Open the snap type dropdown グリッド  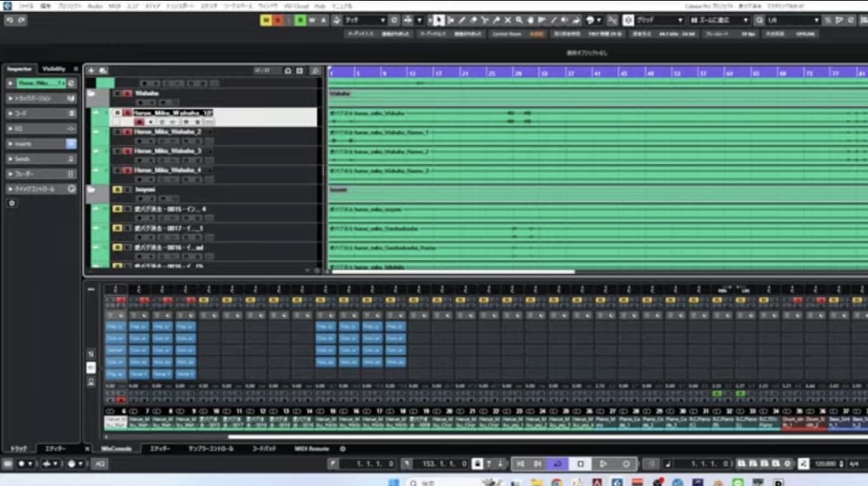[x=660, y=20]
